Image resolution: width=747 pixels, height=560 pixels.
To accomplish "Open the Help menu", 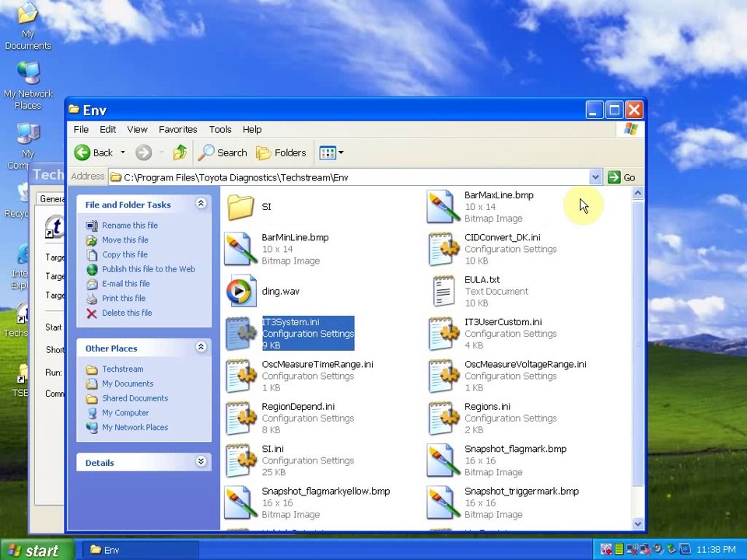I will click(x=252, y=130).
